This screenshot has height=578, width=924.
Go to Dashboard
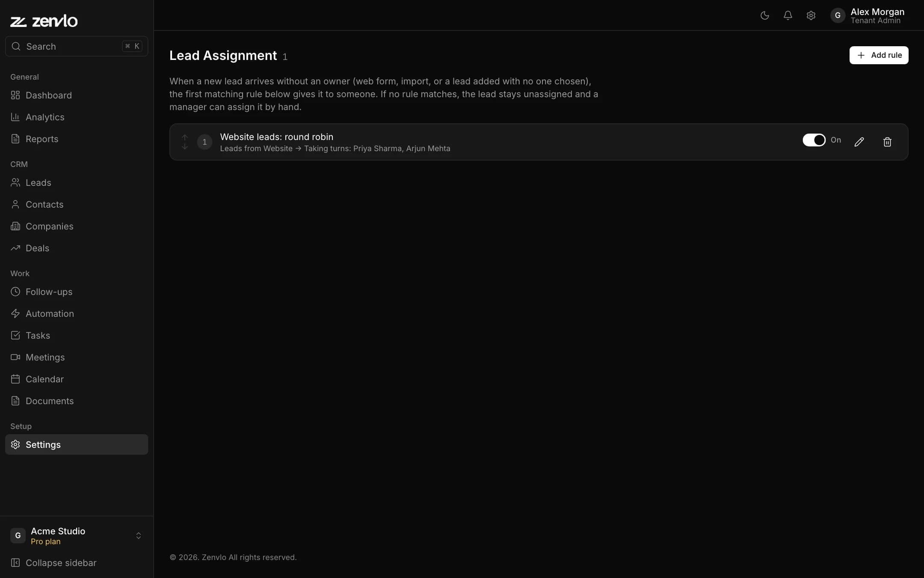tap(77, 95)
